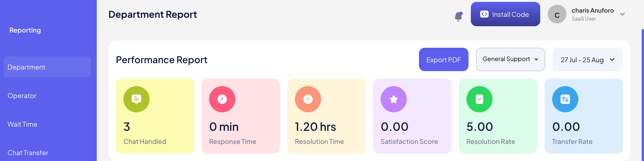
Task: Click the blue Transfer Rate arrows icon
Action: [x=565, y=99]
